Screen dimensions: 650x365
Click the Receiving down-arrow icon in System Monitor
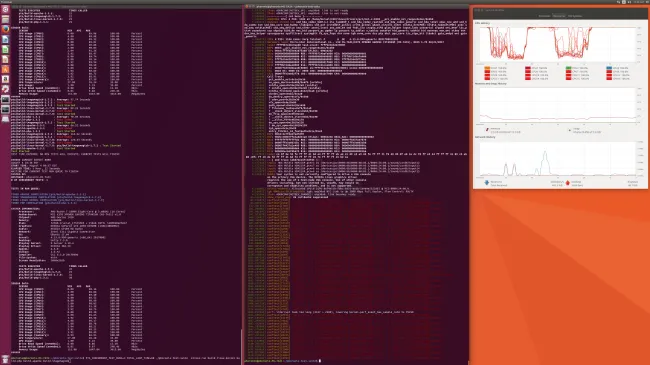[x=487, y=183]
